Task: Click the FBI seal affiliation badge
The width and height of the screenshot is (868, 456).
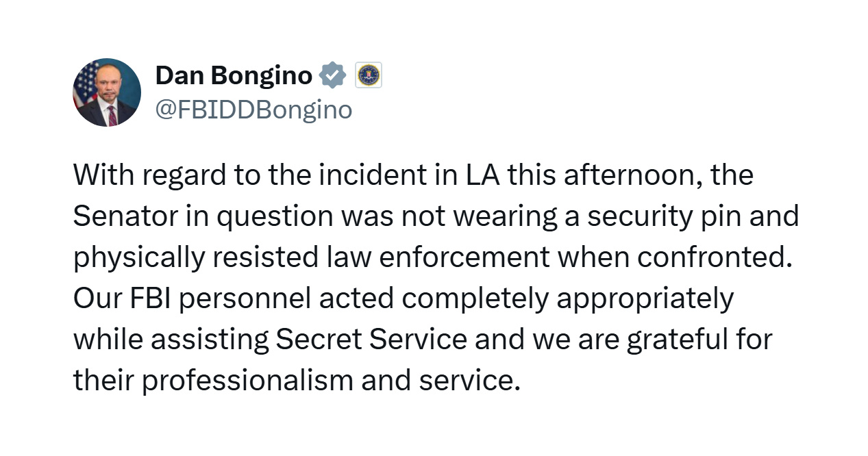Action: (369, 75)
